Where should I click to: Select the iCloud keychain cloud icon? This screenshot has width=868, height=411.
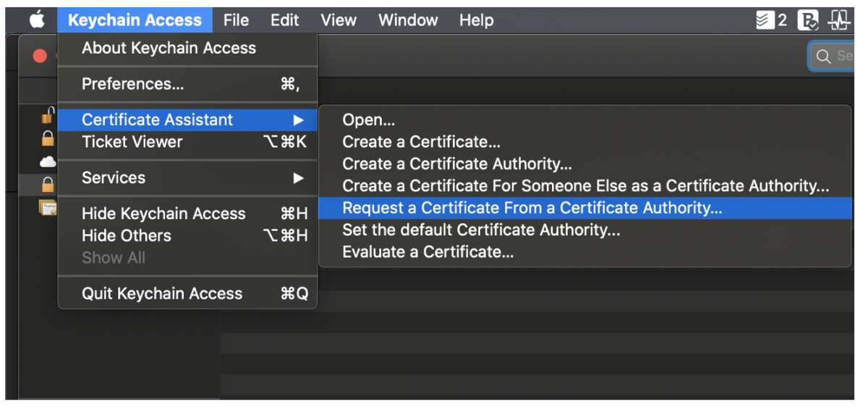[x=48, y=161]
